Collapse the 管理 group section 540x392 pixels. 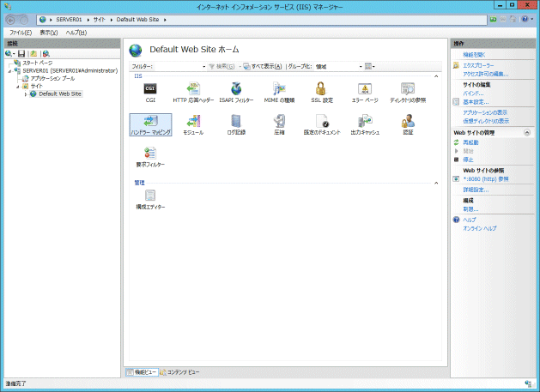point(436,183)
